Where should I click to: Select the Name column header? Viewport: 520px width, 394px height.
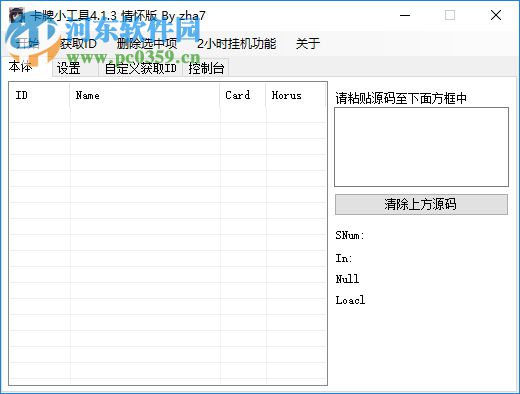point(145,95)
